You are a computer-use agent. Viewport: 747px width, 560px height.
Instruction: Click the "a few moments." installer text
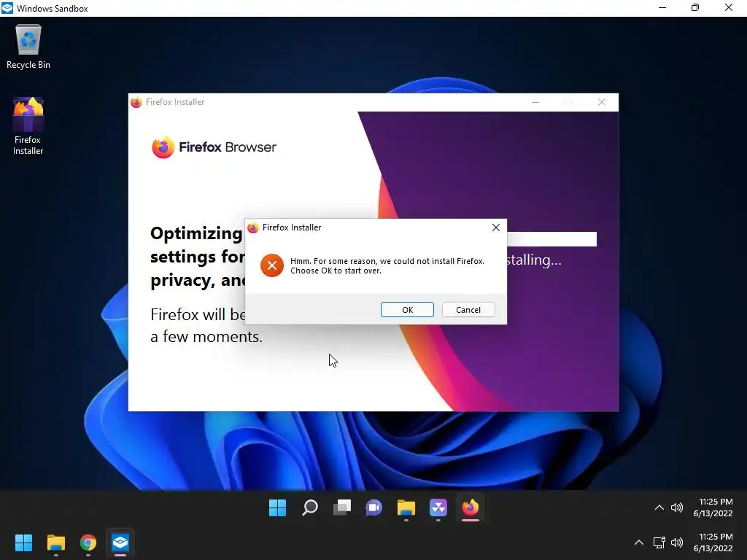(x=206, y=337)
